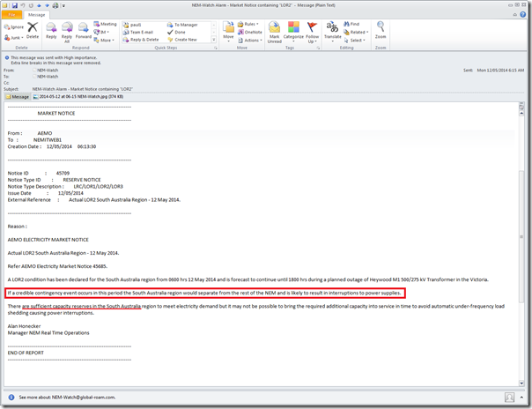532x409 pixels.
Task: Save using the quick access floppy icon
Action: 15,5
